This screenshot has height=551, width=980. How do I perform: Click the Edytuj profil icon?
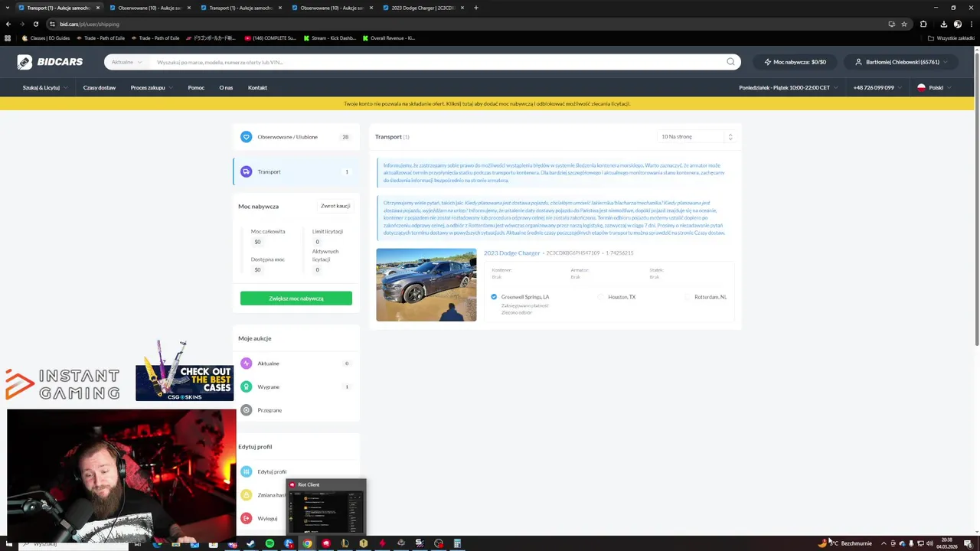click(x=246, y=471)
